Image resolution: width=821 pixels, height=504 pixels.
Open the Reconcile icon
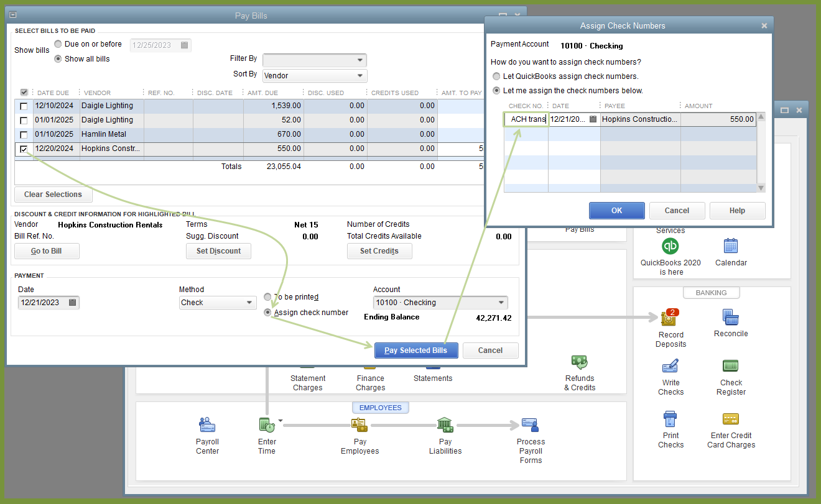pos(731,318)
